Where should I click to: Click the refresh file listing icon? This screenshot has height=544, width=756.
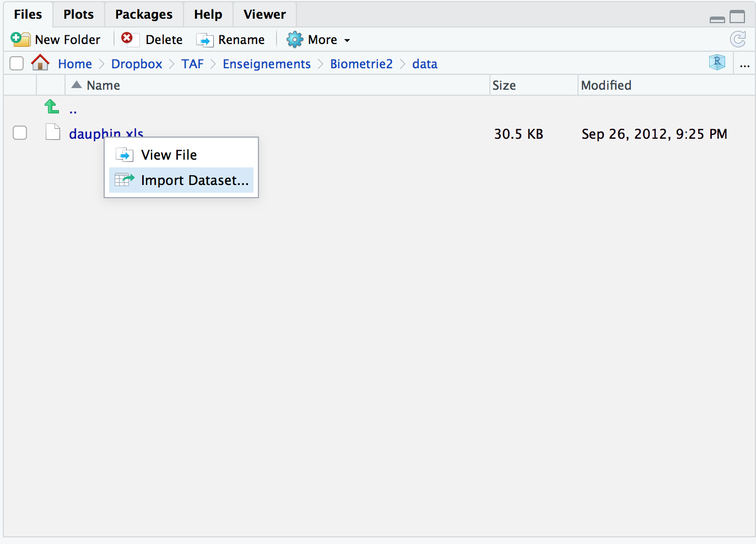tap(738, 39)
